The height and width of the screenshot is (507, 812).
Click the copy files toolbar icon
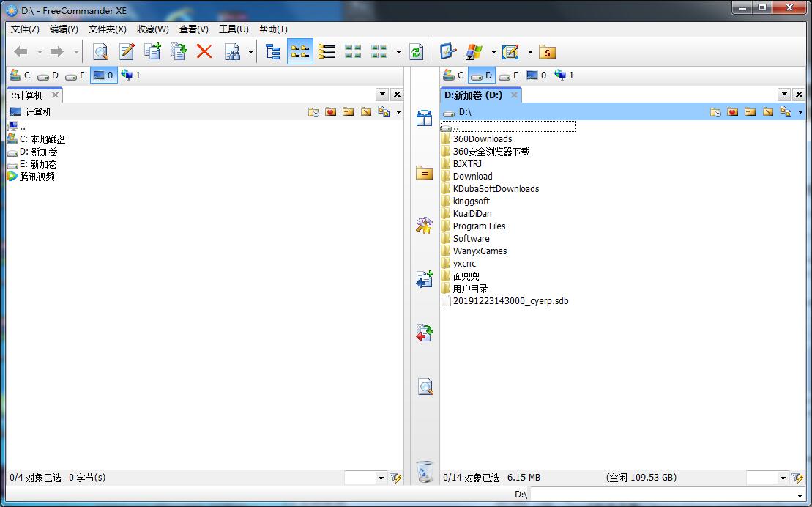(152, 52)
